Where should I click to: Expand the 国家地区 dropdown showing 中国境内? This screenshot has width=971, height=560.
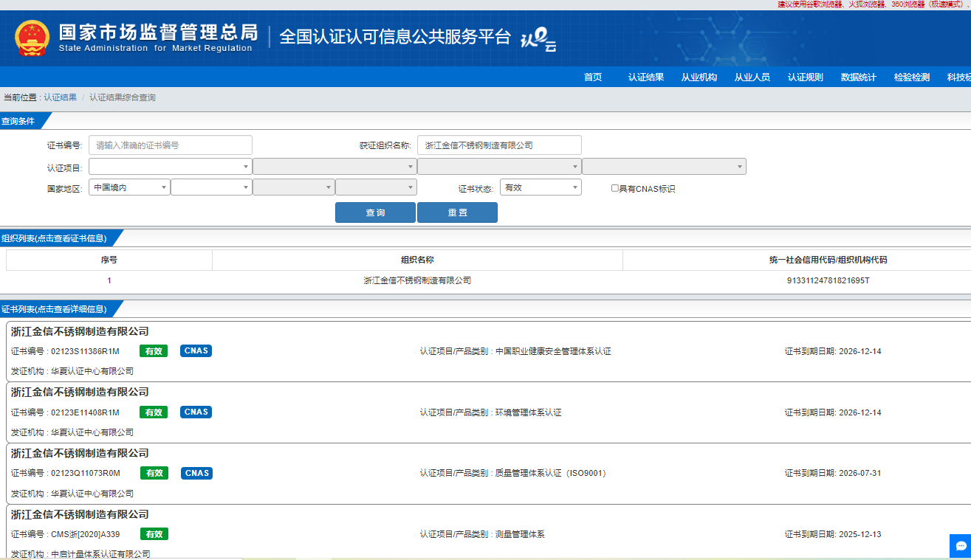click(x=129, y=187)
